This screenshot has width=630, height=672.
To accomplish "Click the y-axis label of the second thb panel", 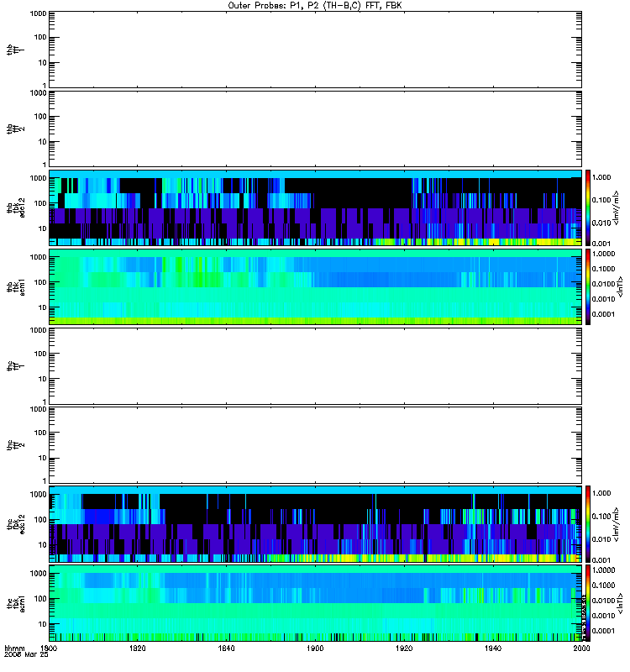I will [15, 129].
